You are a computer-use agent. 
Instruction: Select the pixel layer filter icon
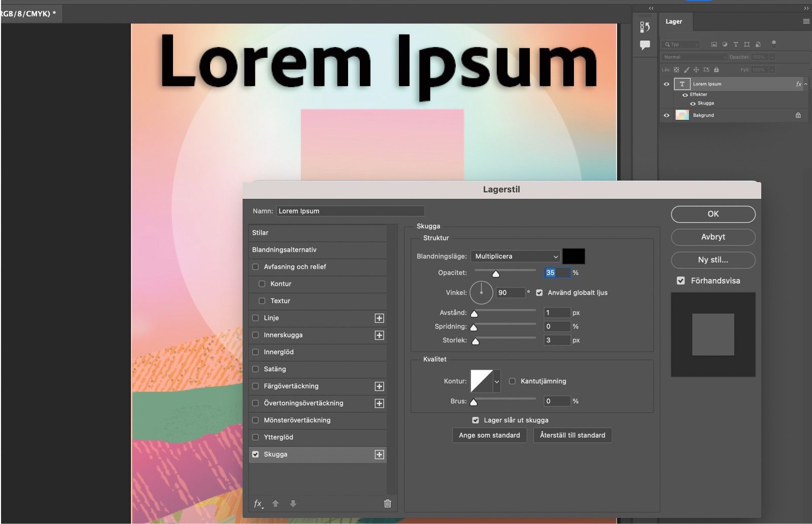[x=715, y=44]
